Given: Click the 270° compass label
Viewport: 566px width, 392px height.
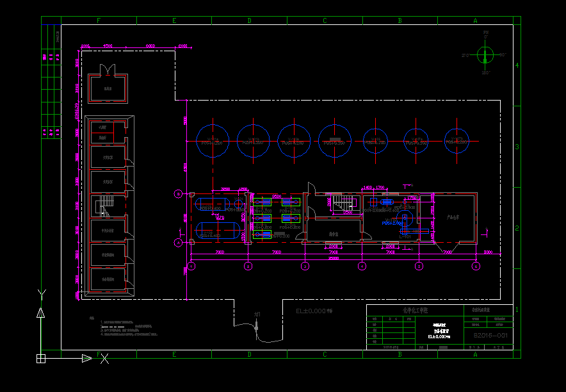Looking at the screenshot, I should [466, 56].
